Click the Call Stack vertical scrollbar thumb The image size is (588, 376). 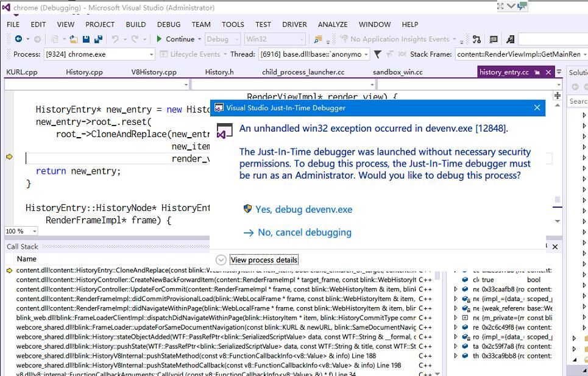click(x=437, y=276)
